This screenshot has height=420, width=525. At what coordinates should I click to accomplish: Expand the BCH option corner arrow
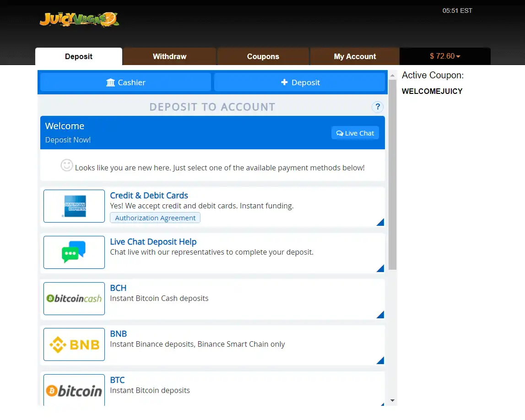tap(380, 315)
